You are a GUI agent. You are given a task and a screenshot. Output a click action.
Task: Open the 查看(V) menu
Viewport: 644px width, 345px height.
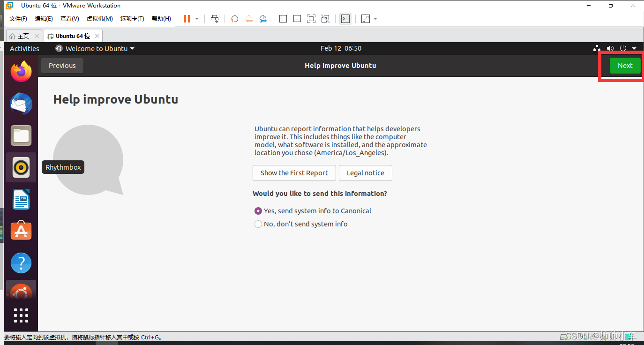tap(69, 19)
